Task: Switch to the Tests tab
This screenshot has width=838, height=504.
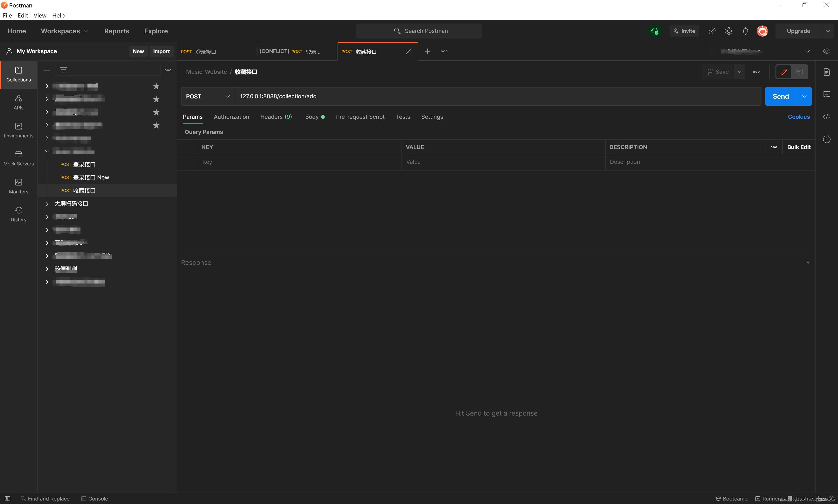Action: coord(403,117)
